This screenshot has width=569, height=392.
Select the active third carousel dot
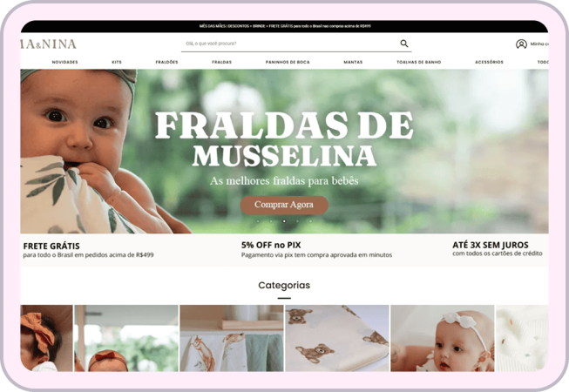(x=284, y=221)
